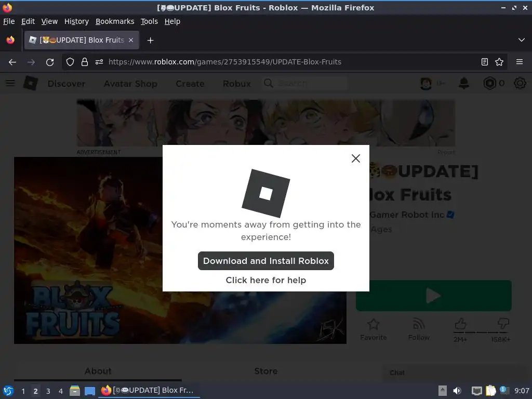Click the green Play button

click(434, 296)
